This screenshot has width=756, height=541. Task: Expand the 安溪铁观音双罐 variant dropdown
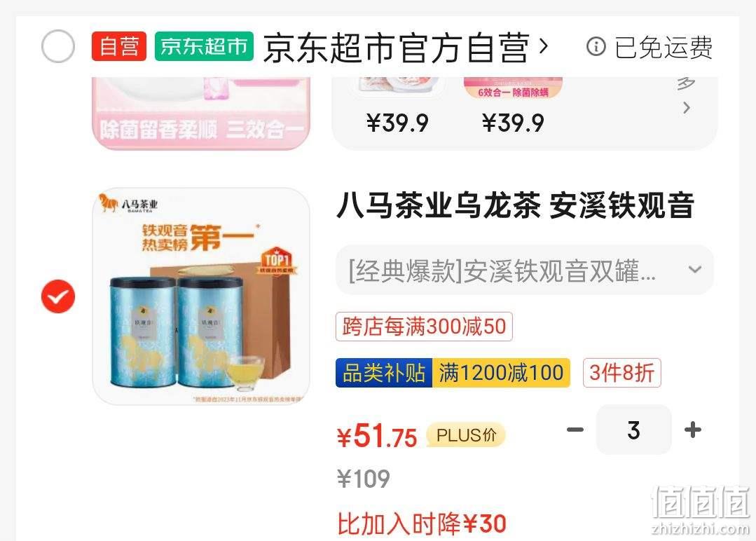click(525, 270)
